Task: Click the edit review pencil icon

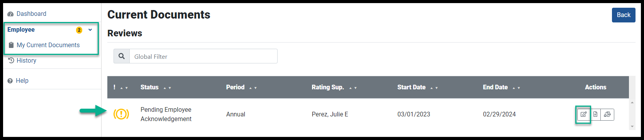Action: 583,114
